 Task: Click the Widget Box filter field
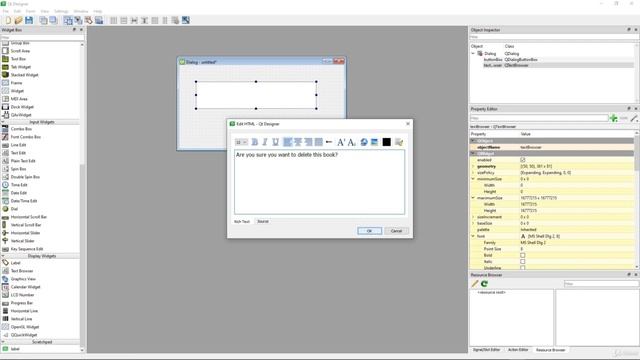pos(42,37)
